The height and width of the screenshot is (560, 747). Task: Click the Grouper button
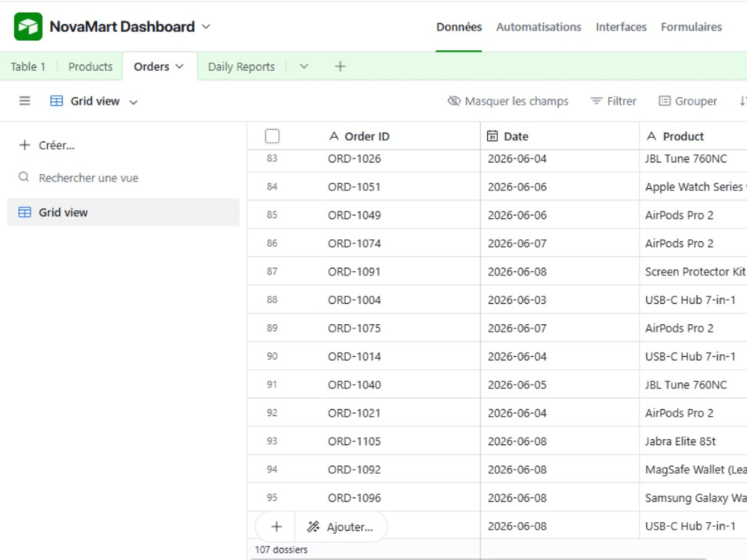point(687,101)
